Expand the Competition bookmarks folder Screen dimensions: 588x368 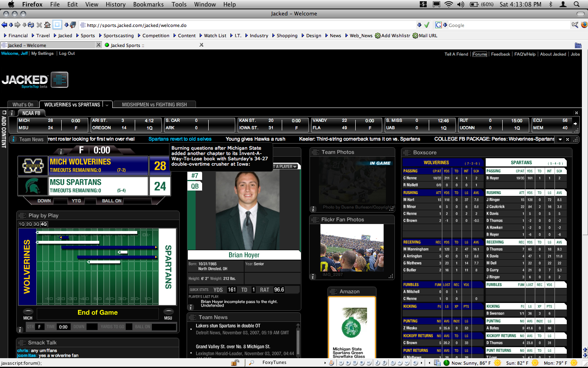pyautogui.click(x=154, y=36)
